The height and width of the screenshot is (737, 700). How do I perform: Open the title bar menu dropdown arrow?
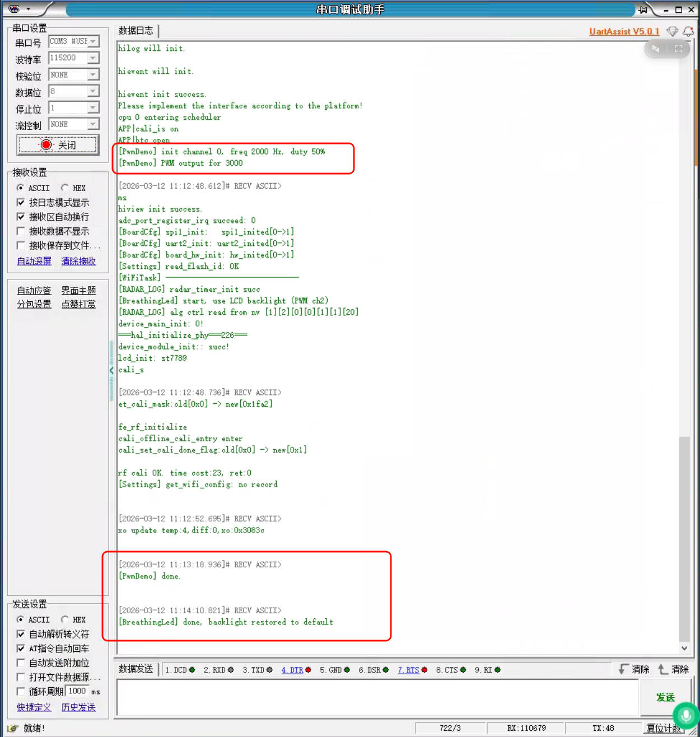click(28, 10)
